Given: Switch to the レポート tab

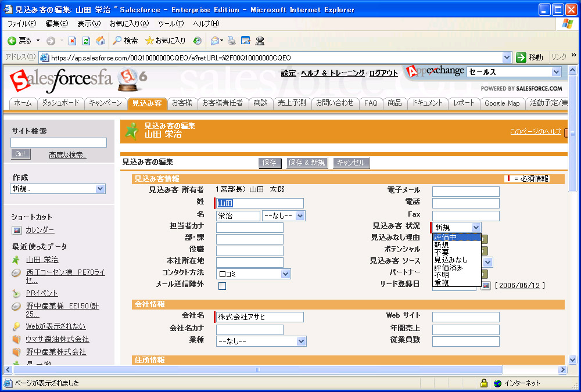Looking at the screenshot, I should (464, 103).
